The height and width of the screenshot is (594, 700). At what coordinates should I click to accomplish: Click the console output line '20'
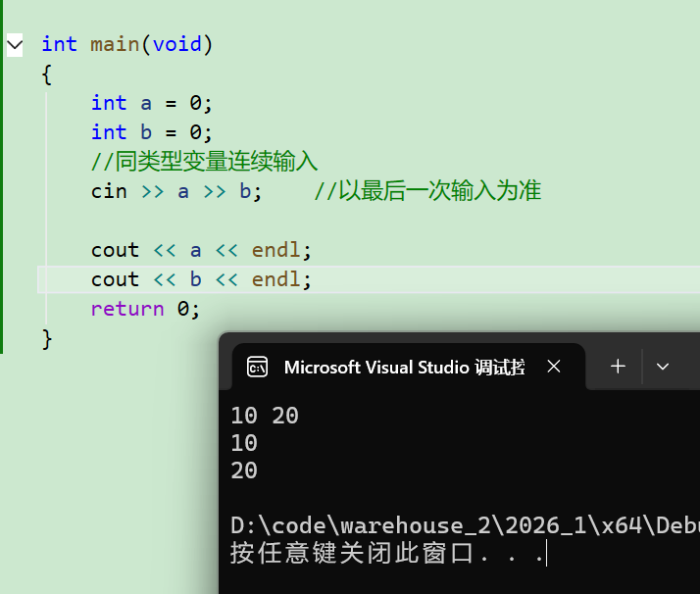pos(244,470)
